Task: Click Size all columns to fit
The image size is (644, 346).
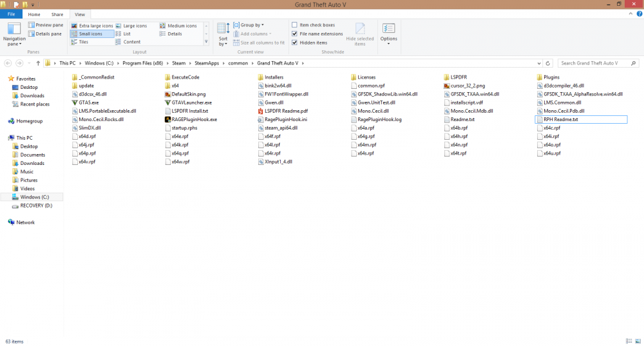Action: point(259,43)
